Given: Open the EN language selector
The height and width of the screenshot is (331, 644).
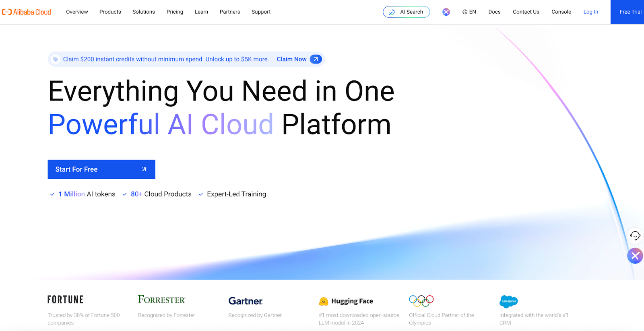Looking at the screenshot, I should 469,12.
